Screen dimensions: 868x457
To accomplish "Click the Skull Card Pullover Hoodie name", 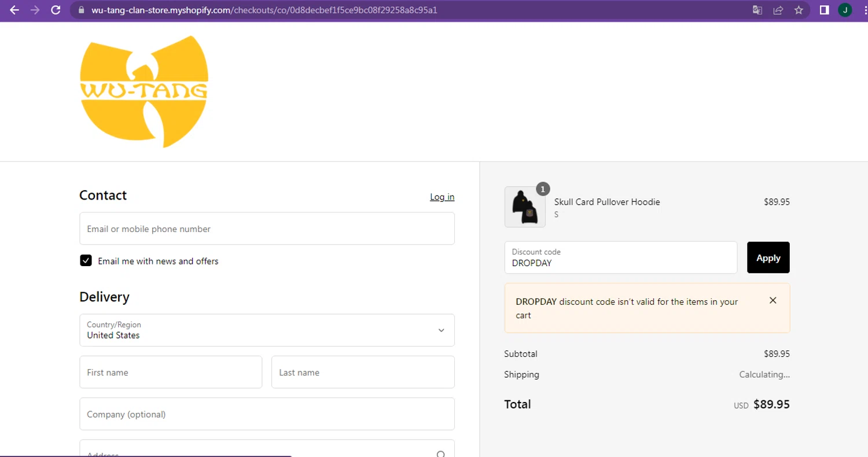I will pos(607,202).
